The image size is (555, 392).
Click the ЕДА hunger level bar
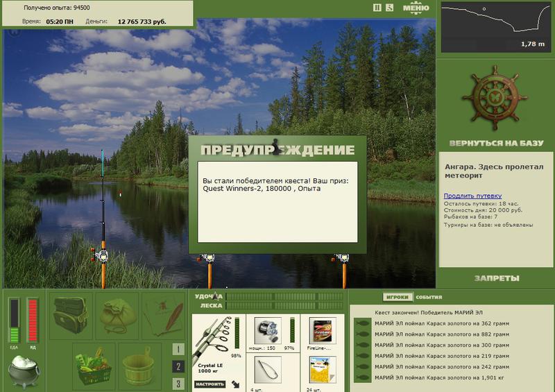(14, 321)
